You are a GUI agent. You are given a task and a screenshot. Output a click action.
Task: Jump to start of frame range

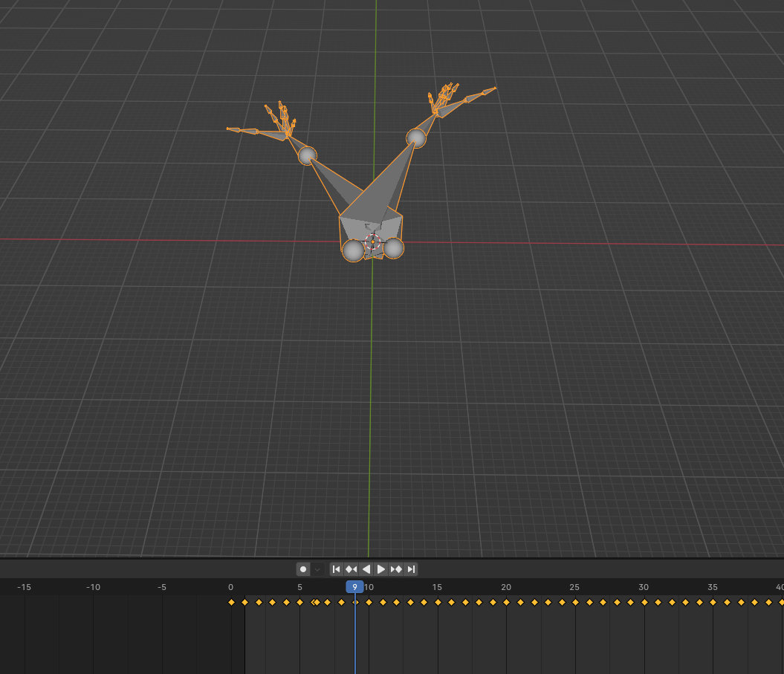(x=336, y=568)
